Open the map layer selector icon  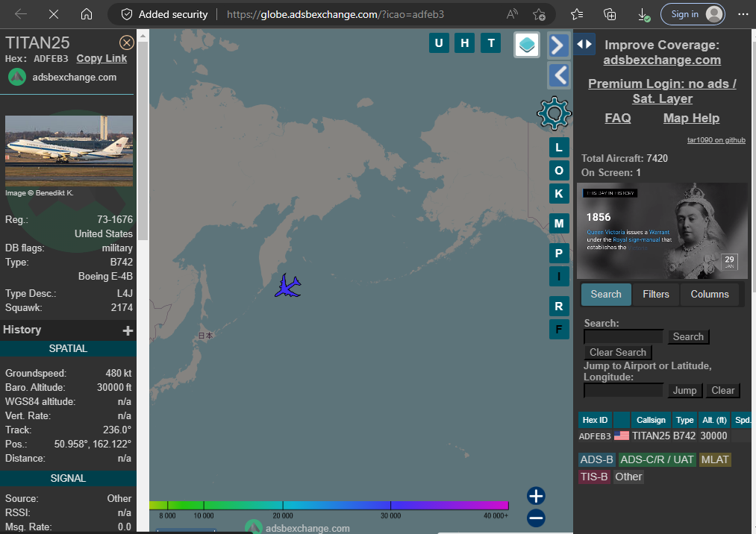[526, 45]
